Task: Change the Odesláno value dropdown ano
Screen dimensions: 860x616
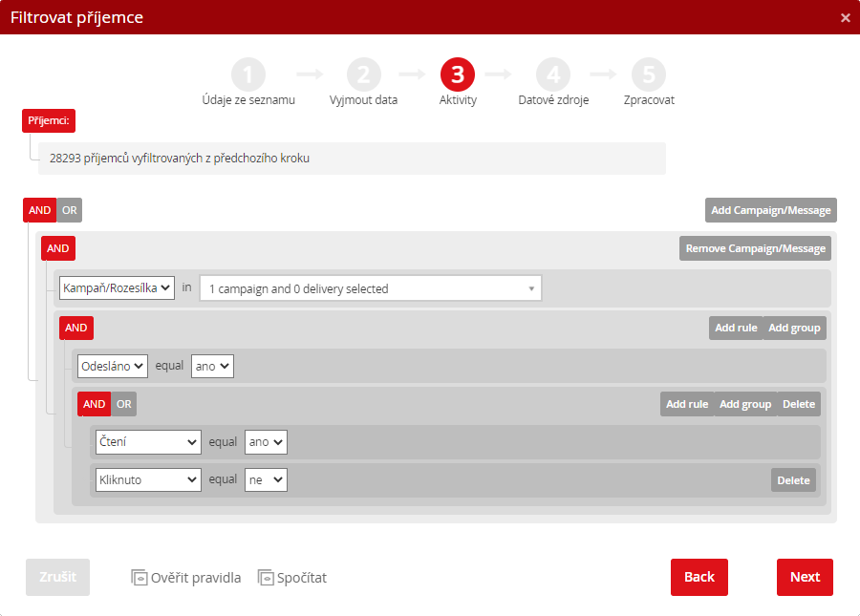Action: pos(212,366)
